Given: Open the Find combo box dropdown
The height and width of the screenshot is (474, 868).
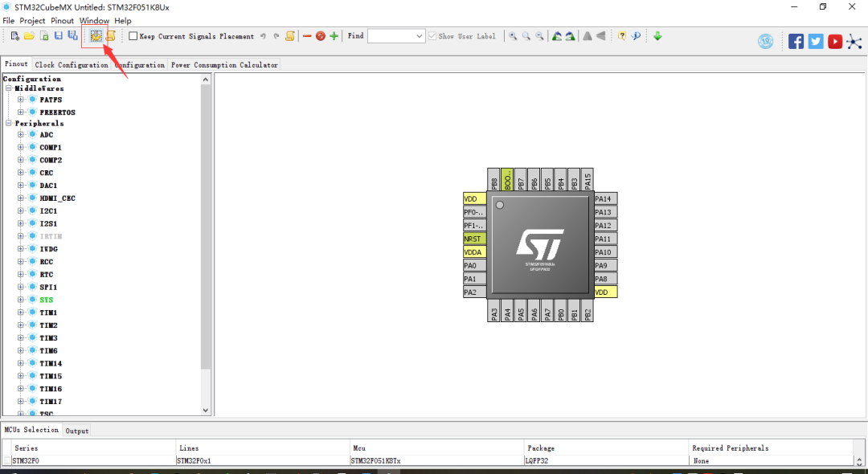Looking at the screenshot, I should [419, 36].
